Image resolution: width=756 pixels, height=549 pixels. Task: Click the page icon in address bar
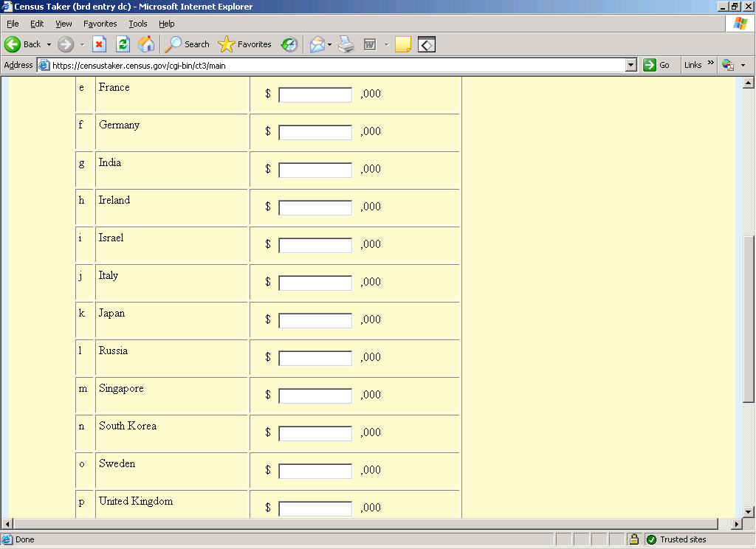tap(44, 65)
